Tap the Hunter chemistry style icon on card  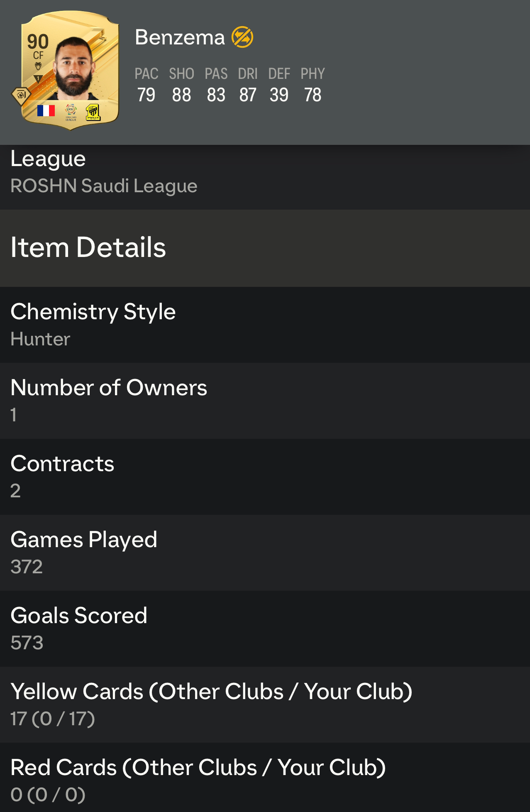[38, 66]
